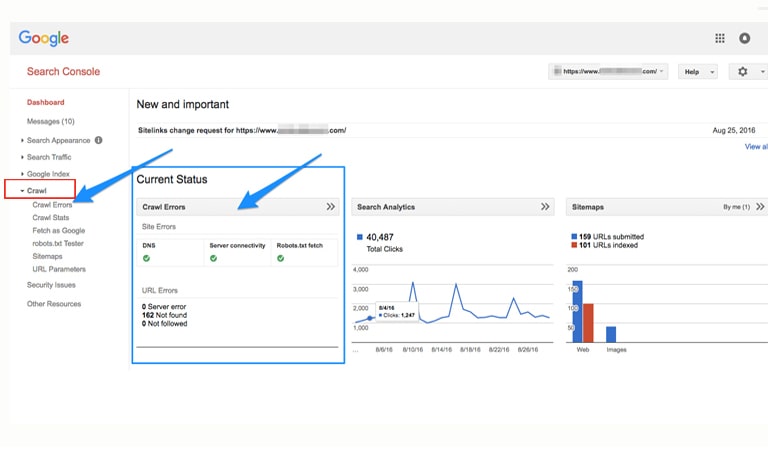This screenshot has height=450, width=768.
Task: Open Crawl Stats report
Action: click(50, 217)
